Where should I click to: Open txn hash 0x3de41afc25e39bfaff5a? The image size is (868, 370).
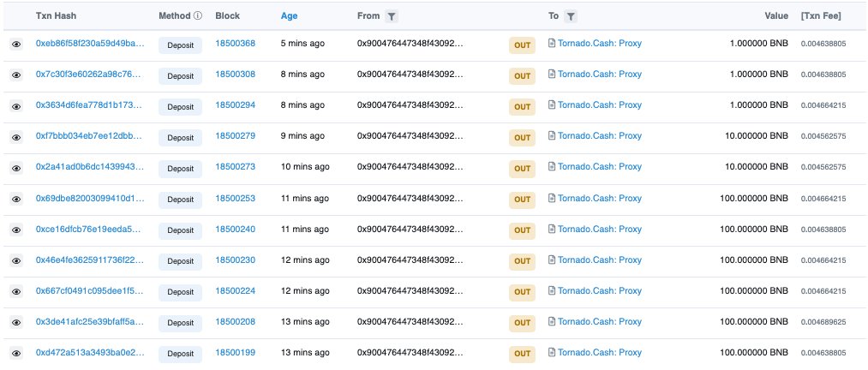click(90, 322)
